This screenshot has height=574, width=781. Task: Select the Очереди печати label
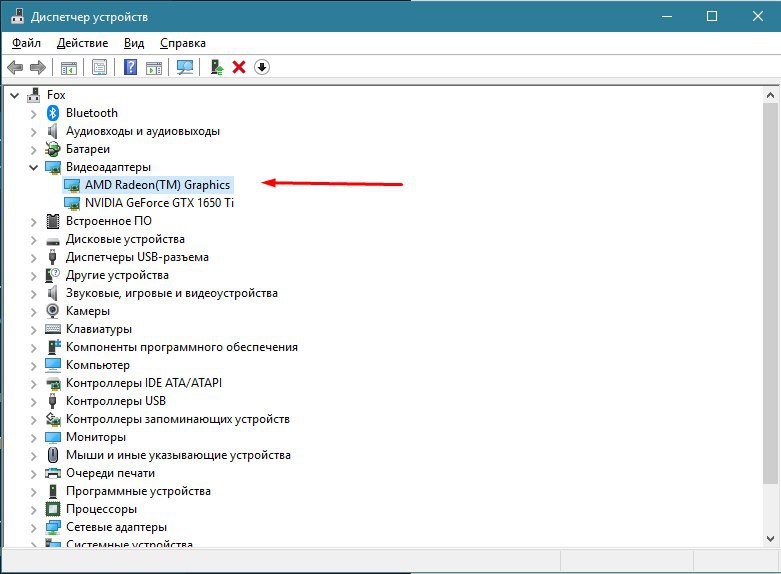click(111, 473)
